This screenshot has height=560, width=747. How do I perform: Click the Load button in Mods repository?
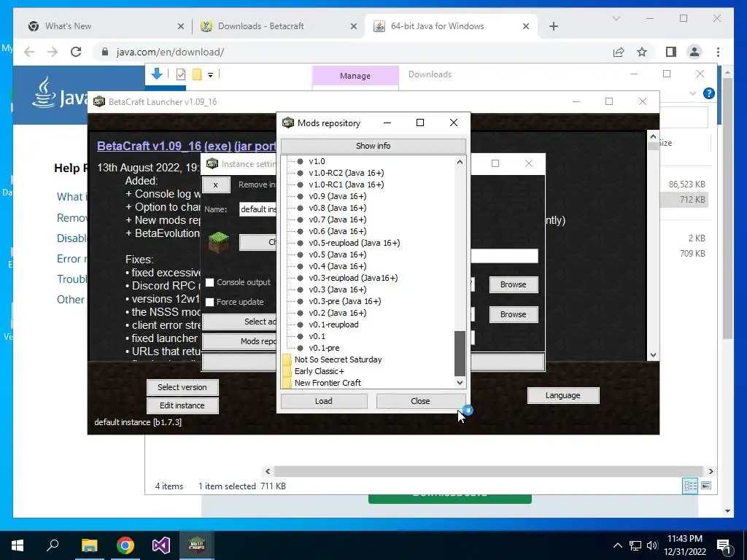pos(323,401)
